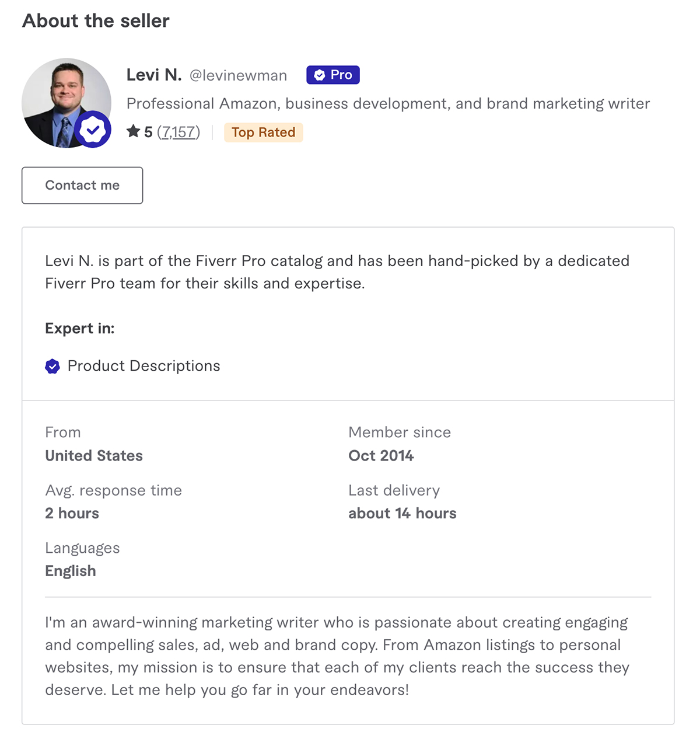The width and height of the screenshot is (700, 753).
Task: Click the About the seller heading
Action: [x=96, y=21]
